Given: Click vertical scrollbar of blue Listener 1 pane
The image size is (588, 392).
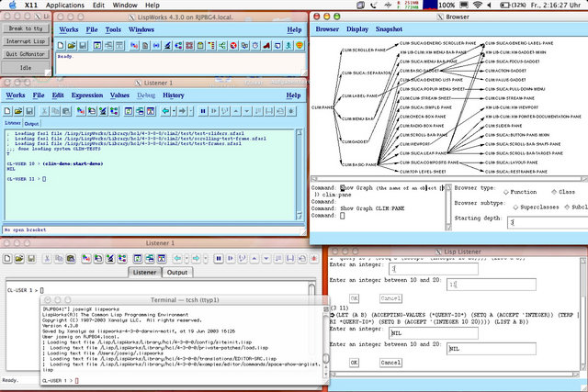Looking at the screenshot, I should (299, 174).
